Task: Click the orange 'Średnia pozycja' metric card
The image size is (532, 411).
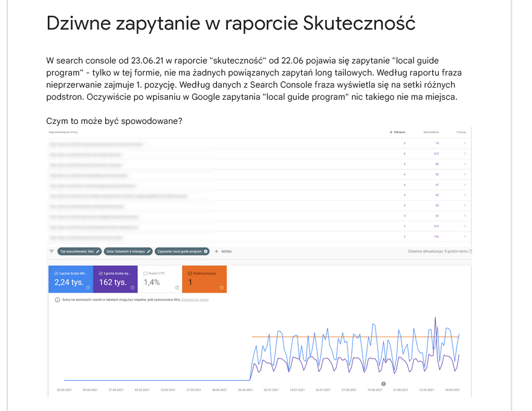Action: click(206, 280)
